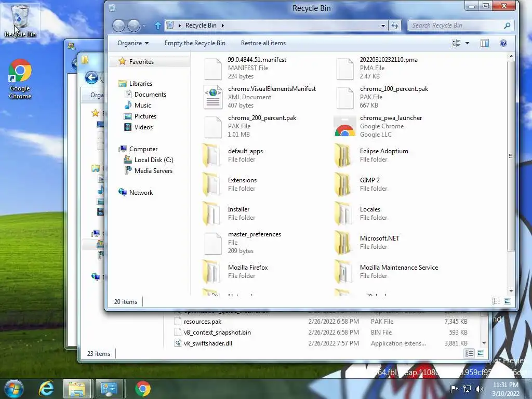The image size is (532, 399).
Task: Click the Back navigation arrow in Recycle Bin
Action: tap(119, 25)
